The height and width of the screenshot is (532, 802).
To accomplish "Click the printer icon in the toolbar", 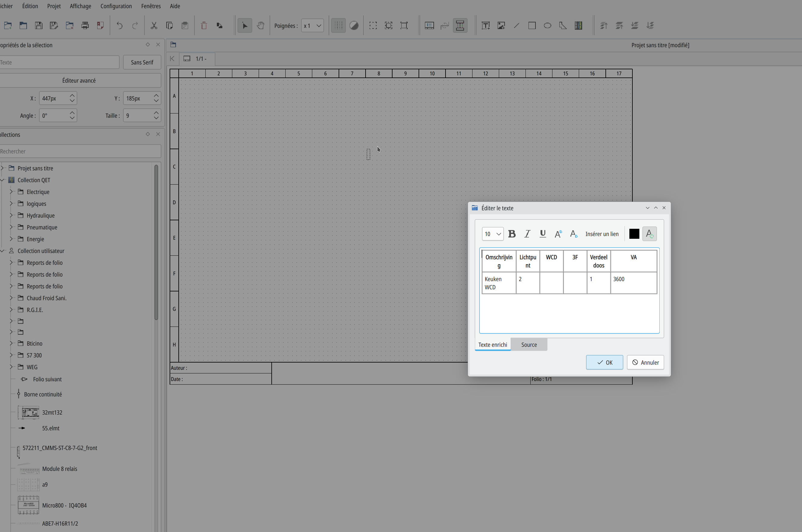I will [x=85, y=25].
